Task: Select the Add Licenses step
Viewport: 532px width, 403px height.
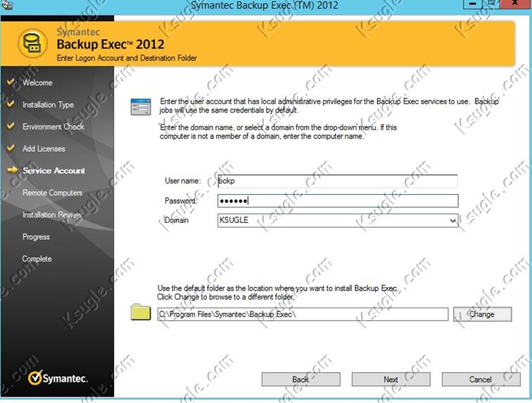Action: point(44,148)
